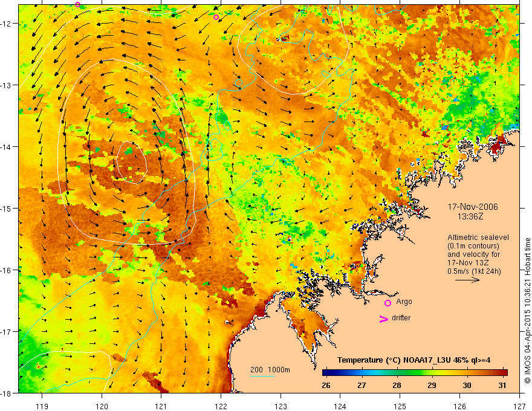The height and width of the screenshot is (411, 532).
Task: Click the longitude axis label 122
Action: click(221, 407)
